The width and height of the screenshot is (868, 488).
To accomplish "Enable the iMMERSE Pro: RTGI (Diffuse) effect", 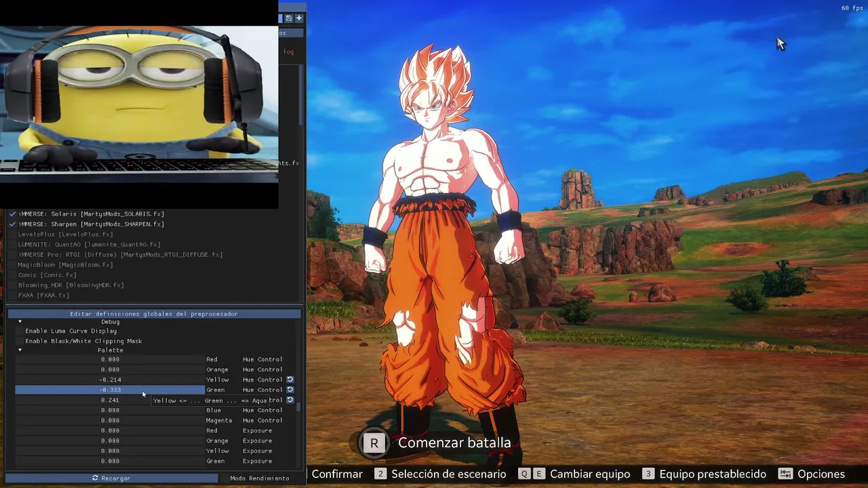I will [x=12, y=255].
